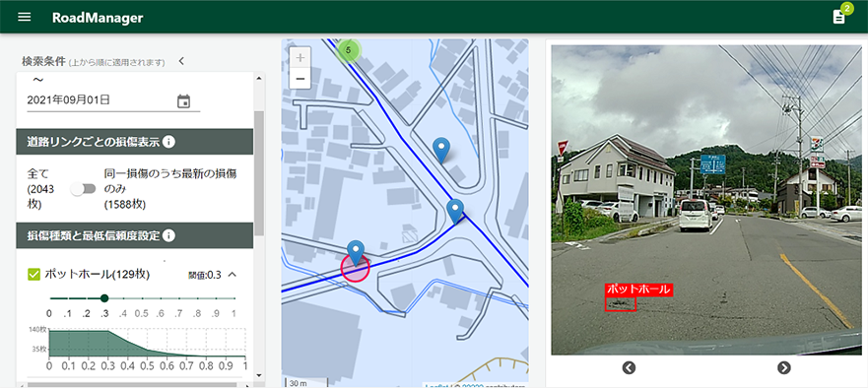Click the green histogram chart
The image size is (868, 388).
147,343
